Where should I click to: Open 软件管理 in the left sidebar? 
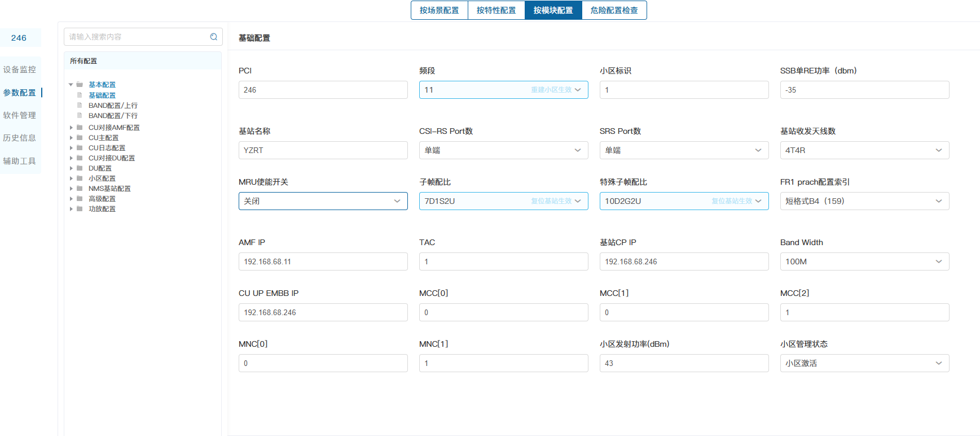(20, 115)
